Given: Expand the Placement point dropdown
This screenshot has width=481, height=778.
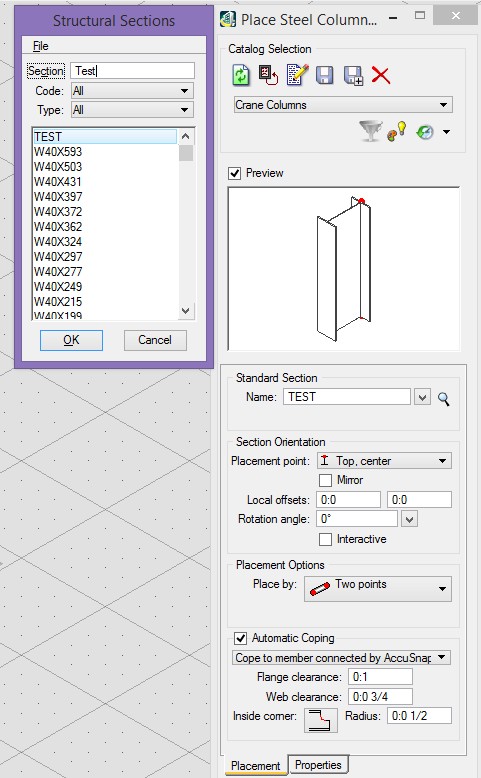Looking at the screenshot, I should click(384, 461).
